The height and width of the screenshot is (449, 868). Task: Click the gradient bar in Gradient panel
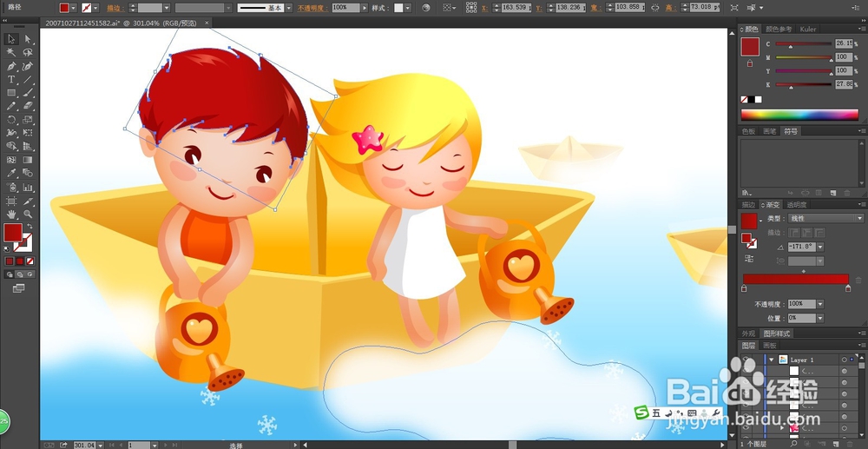tap(795, 279)
